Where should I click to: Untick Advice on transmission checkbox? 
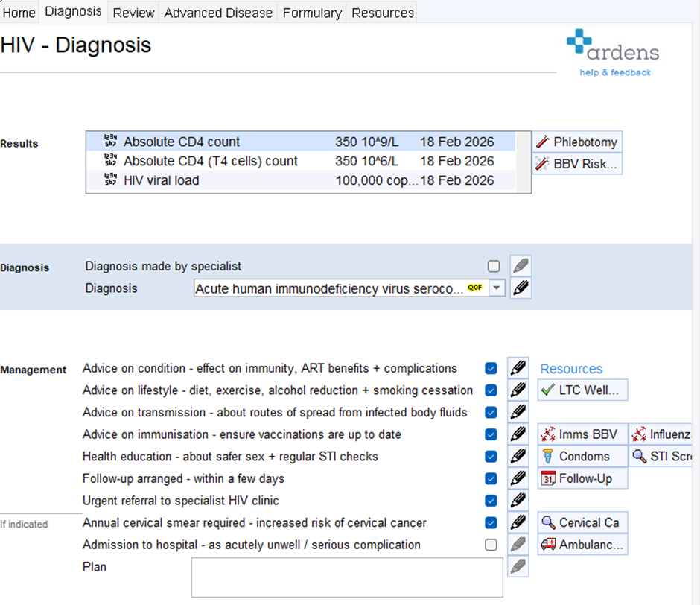(x=491, y=412)
